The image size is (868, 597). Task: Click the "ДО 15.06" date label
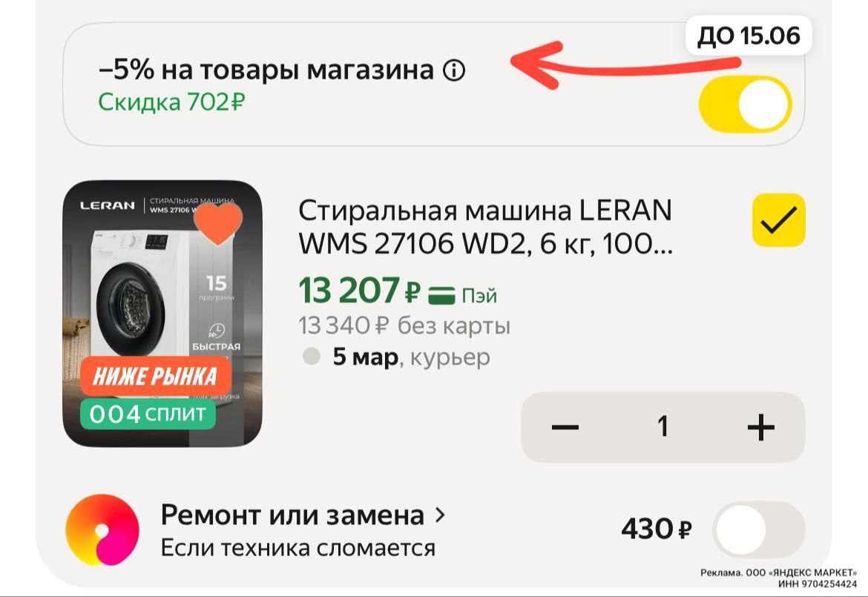(749, 36)
